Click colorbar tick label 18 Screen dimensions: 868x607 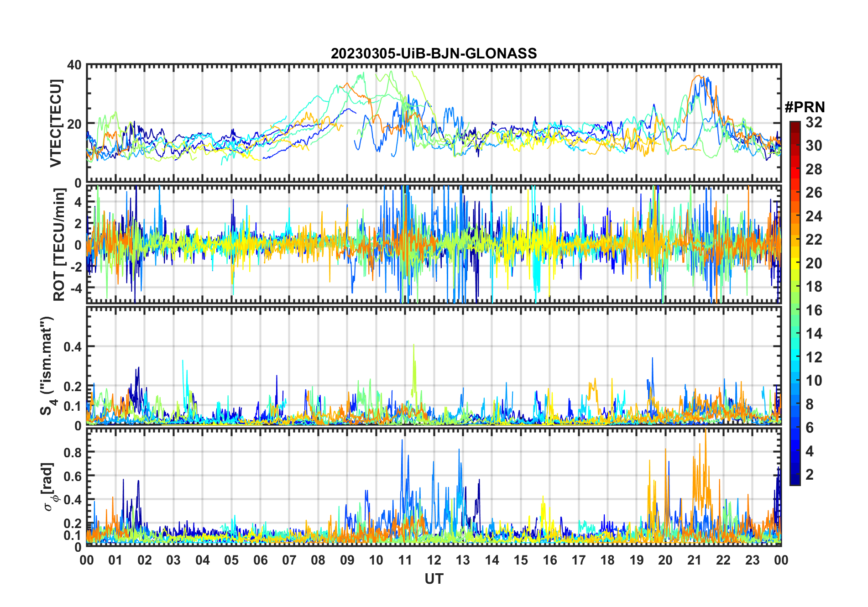click(x=813, y=287)
